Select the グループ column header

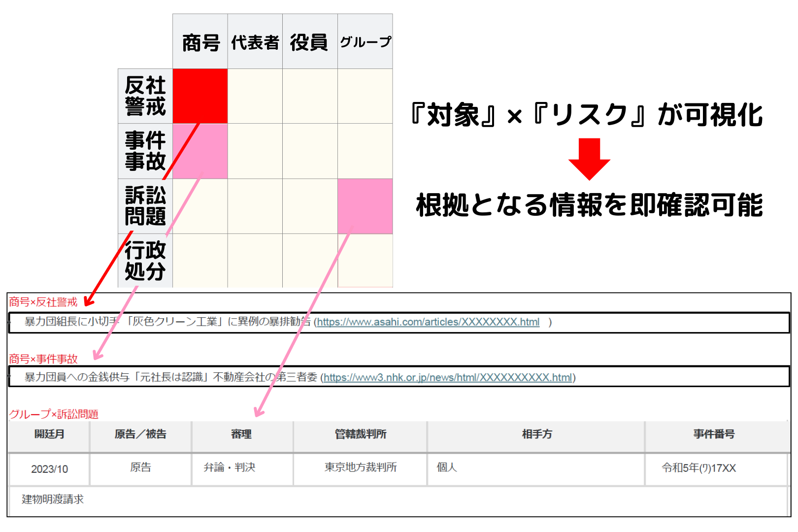[365, 42]
